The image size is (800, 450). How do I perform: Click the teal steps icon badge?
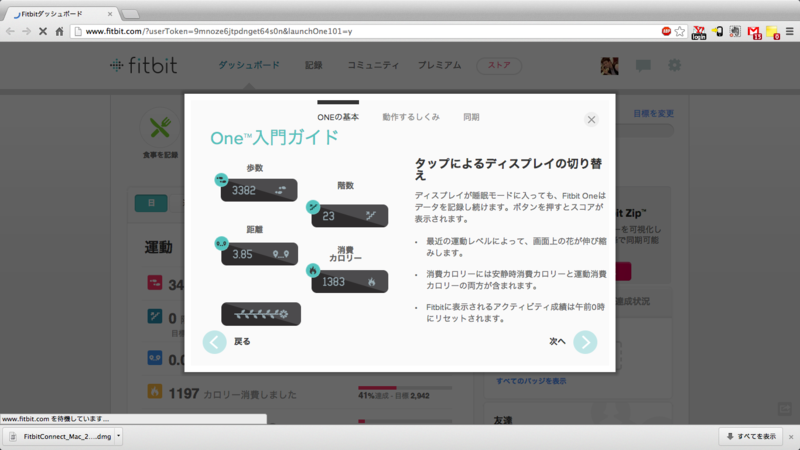(221, 180)
